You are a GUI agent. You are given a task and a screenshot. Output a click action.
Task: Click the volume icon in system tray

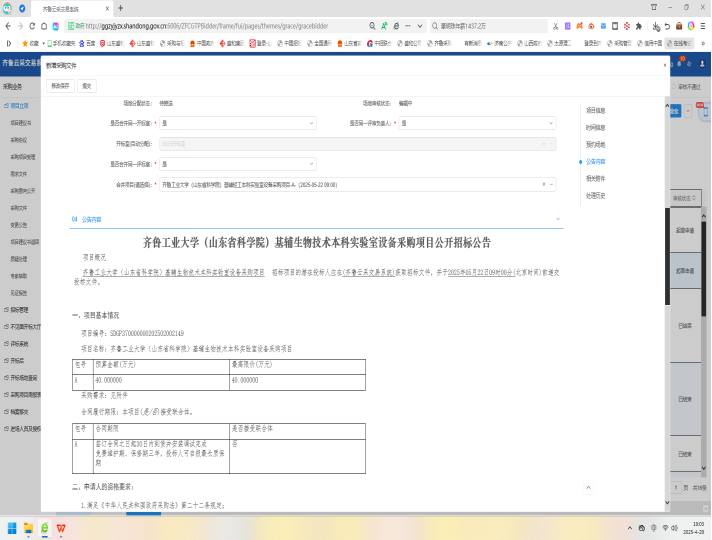(674, 528)
